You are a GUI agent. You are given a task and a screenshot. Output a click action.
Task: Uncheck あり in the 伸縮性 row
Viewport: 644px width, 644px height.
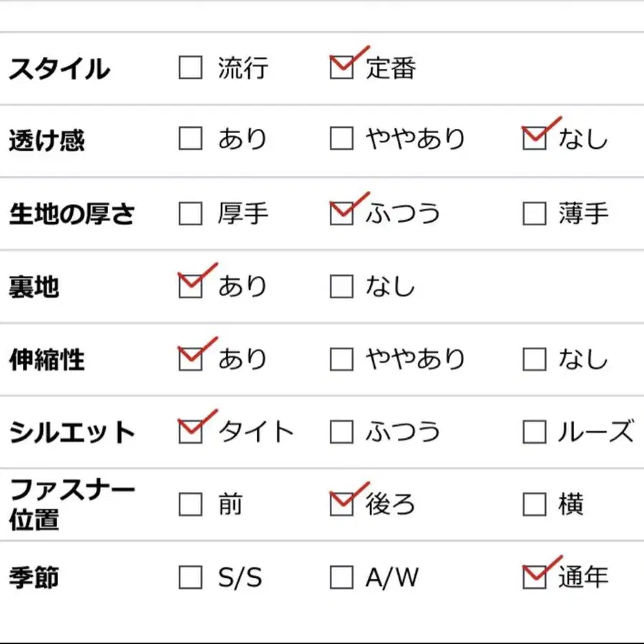[x=190, y=358]
